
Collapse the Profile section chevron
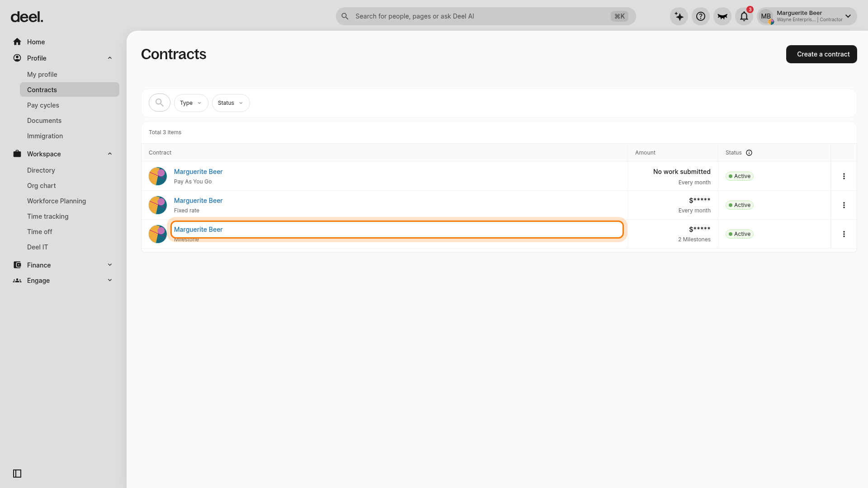click(110, 58)
